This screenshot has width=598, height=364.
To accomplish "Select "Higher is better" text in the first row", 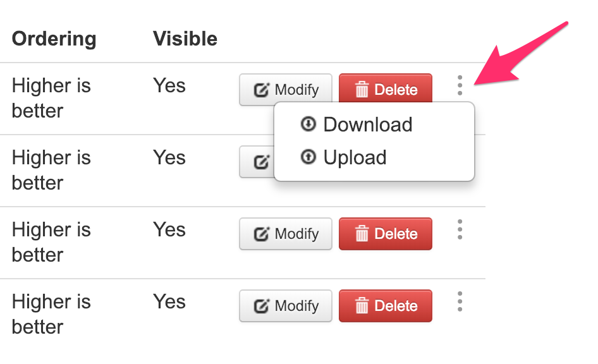I will point(51,98).
